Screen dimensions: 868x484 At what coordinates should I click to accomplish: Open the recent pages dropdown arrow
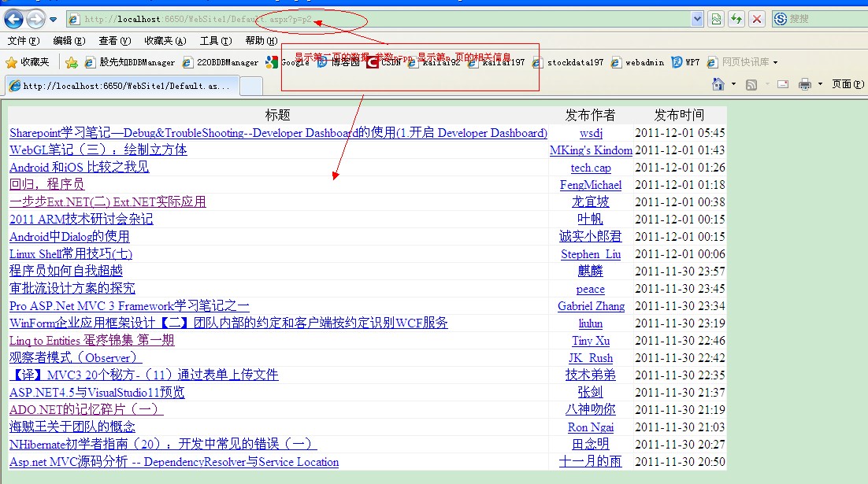pyautogui.click(x=53, y=20)
